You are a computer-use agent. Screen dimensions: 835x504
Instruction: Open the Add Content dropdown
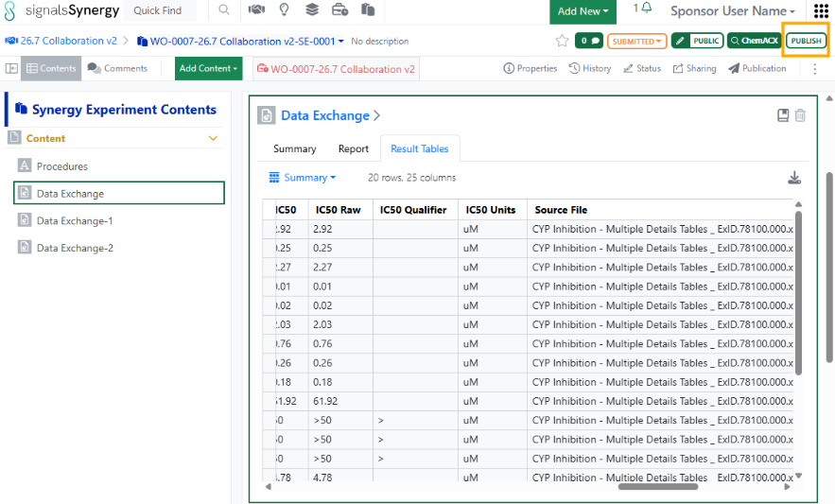coord(208,68)
